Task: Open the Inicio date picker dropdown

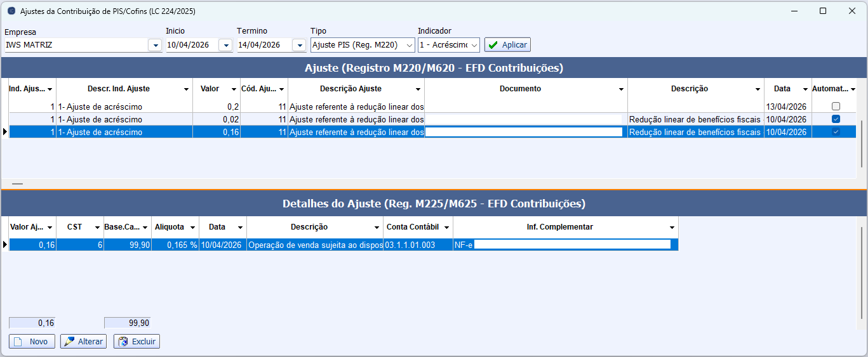Action: 225,45
